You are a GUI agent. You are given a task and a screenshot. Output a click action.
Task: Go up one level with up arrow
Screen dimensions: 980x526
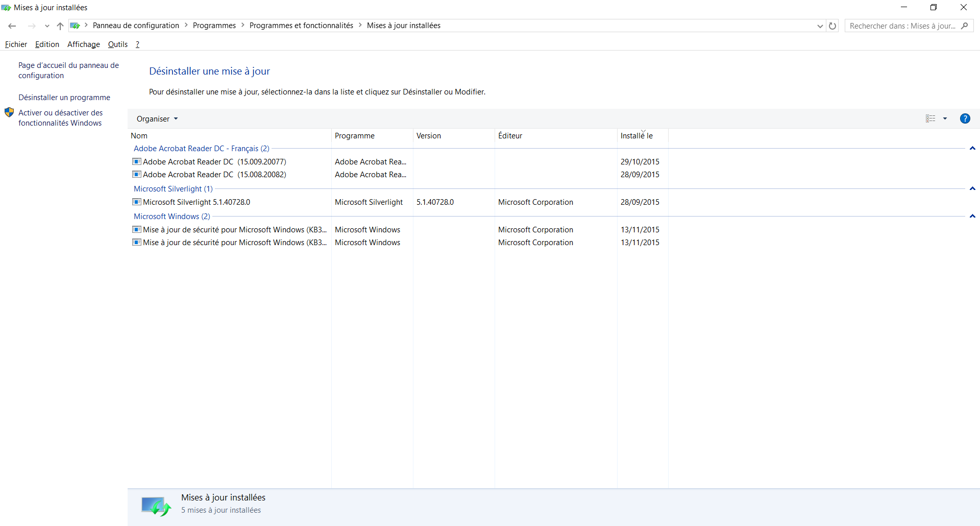(60, 26)
